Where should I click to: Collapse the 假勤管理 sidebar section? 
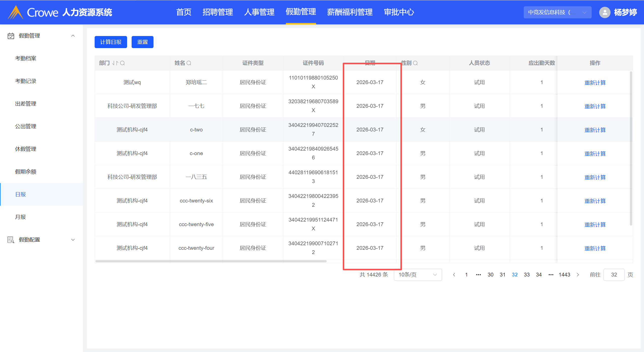tap(73, 36)
